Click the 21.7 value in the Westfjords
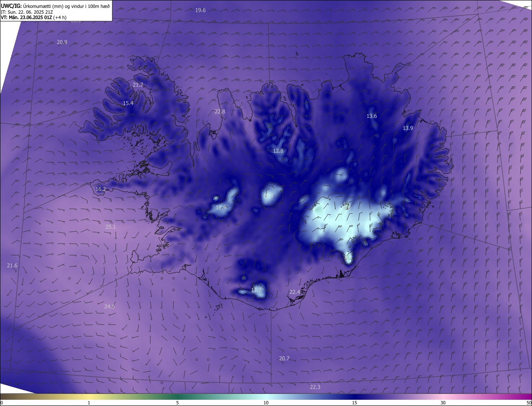532x406 pixels. (138, 85)
